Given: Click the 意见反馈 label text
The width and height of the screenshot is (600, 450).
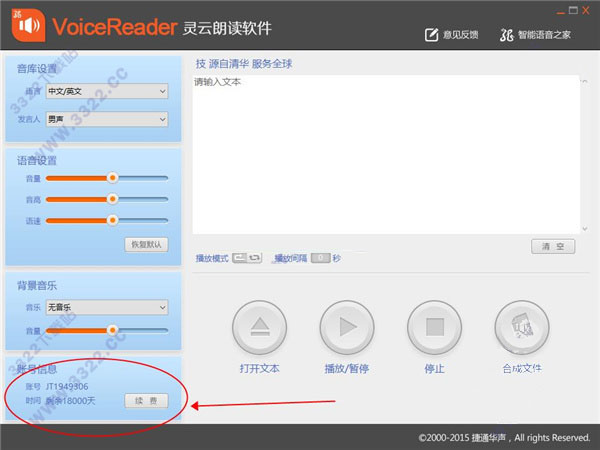Looking at the screenshot, I should 461,35.
